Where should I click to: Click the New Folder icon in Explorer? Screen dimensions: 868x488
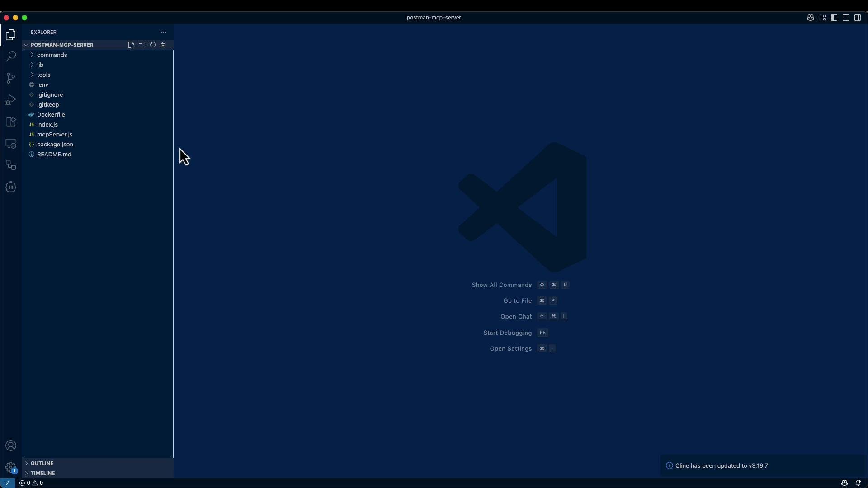(x=142, y=45)
